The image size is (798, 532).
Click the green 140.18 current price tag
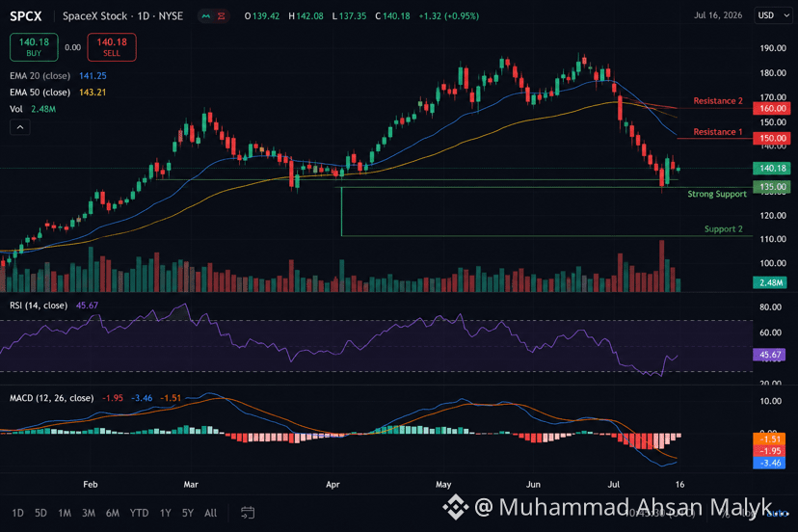click(772, 168)
